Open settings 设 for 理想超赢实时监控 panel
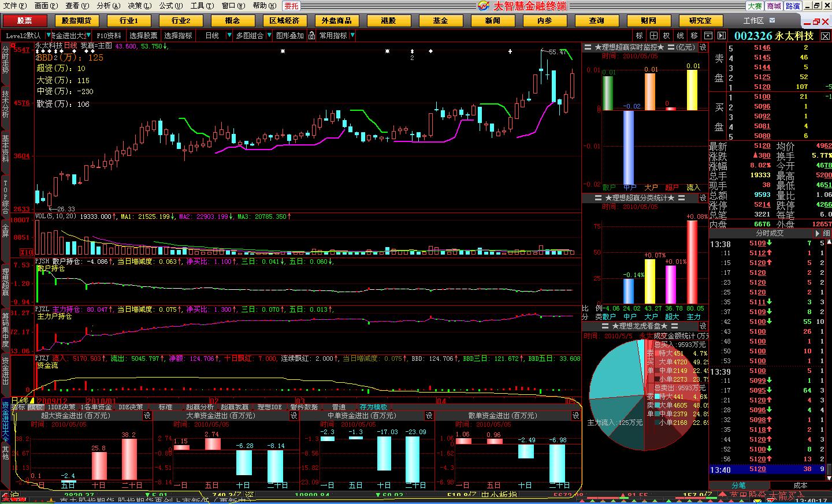 (x=703, y=47)
